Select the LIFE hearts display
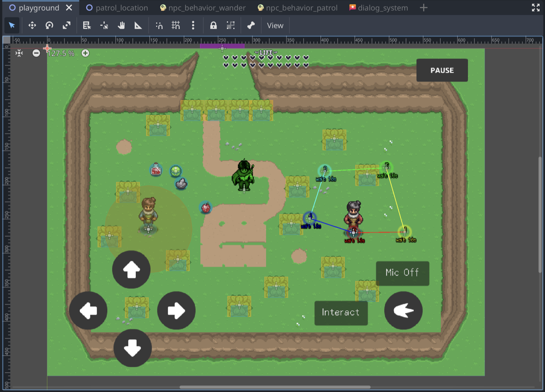This screenshot has height=392, width=545. tap(267, 60)
